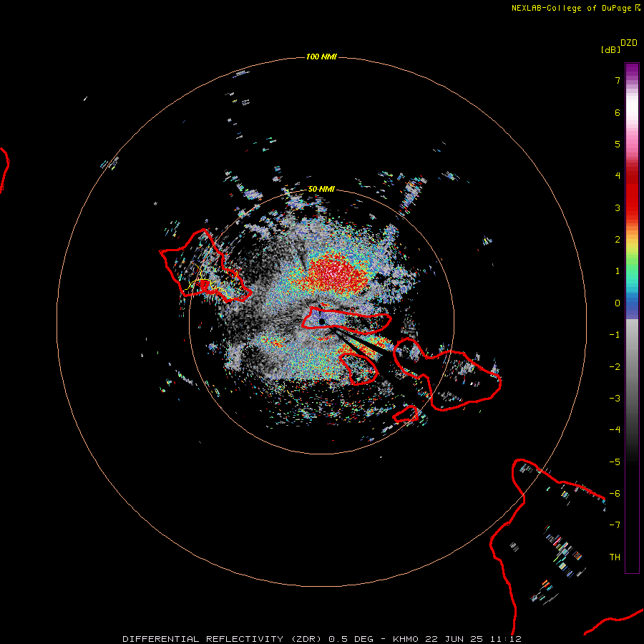Image resolution: width=644 pixels, height=644 pixels.
Task: Click the 5 value on color scale
Action: coord(618,144)
